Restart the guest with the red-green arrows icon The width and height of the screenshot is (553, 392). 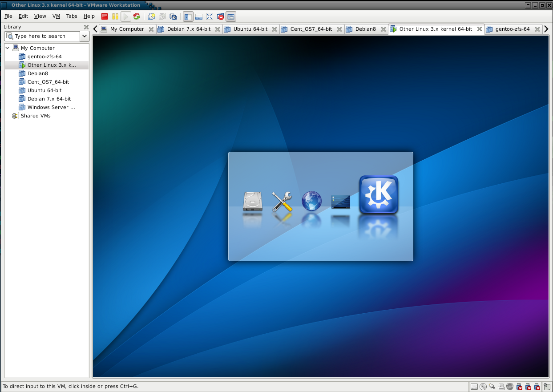(137, 16)
